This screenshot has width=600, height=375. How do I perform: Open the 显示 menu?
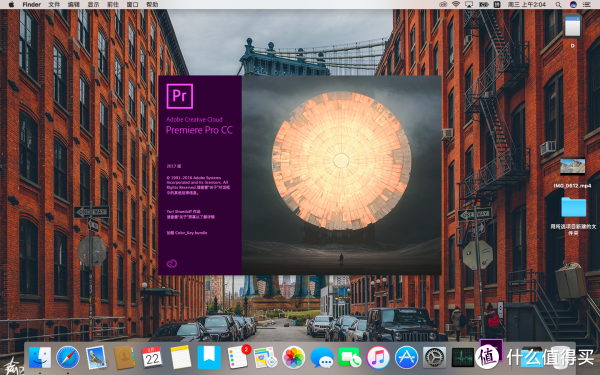pyautogui.click(x=93, y=5)
